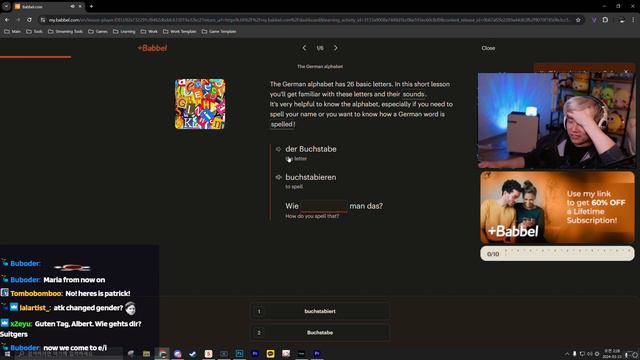Screen dimensions: 640x360
Task: Open a new browser tab
Action: click(91, 7)
